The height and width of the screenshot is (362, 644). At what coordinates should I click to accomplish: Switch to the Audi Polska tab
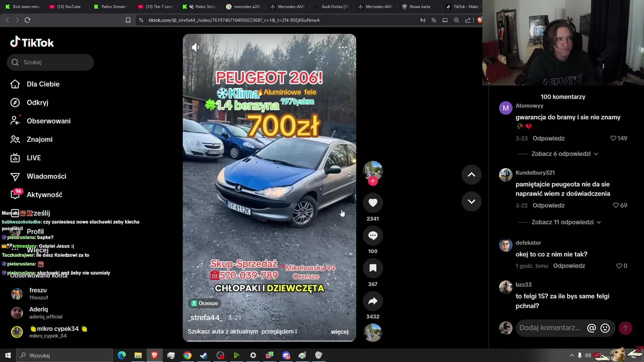click(333, 7)
